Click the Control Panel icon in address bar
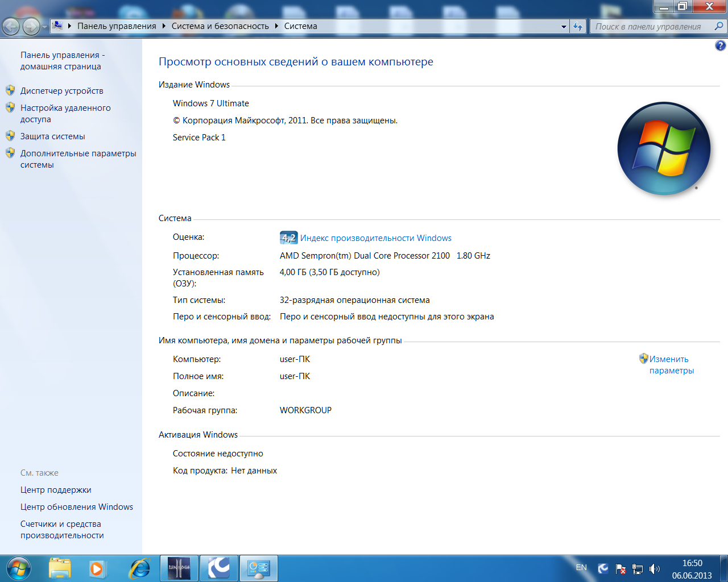The height and width of the screenshot is (582, 728). (x=57, y=26)
